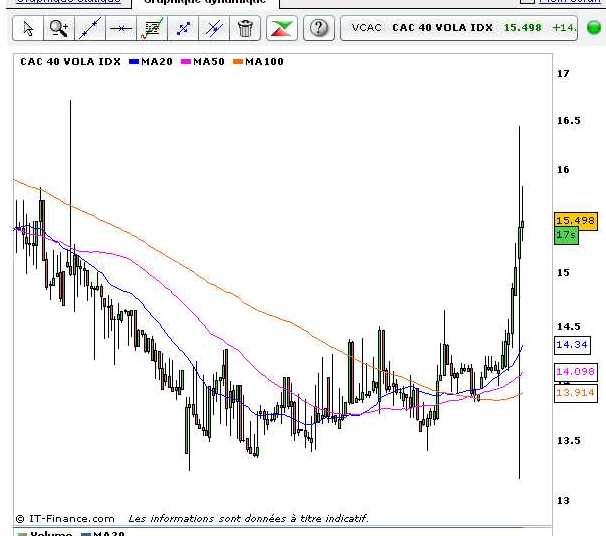Click the orange 15.498 current price label
The width and height of the screenshot is (606, 536).
(x=576, y=221)
